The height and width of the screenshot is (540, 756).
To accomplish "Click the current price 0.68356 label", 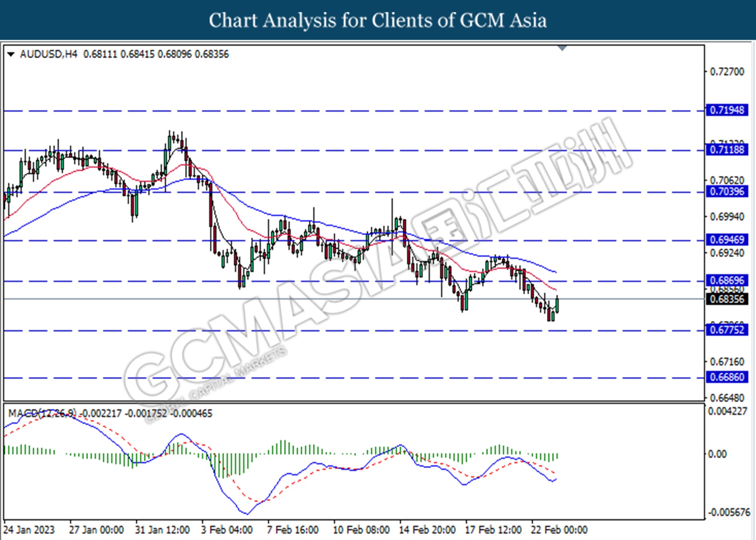I will (727, 299).
